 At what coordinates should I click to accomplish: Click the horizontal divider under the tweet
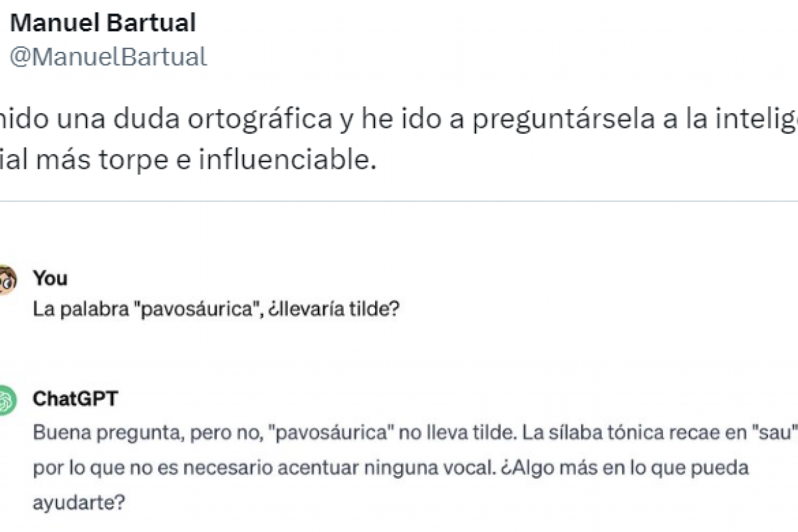tap(399, 201)
